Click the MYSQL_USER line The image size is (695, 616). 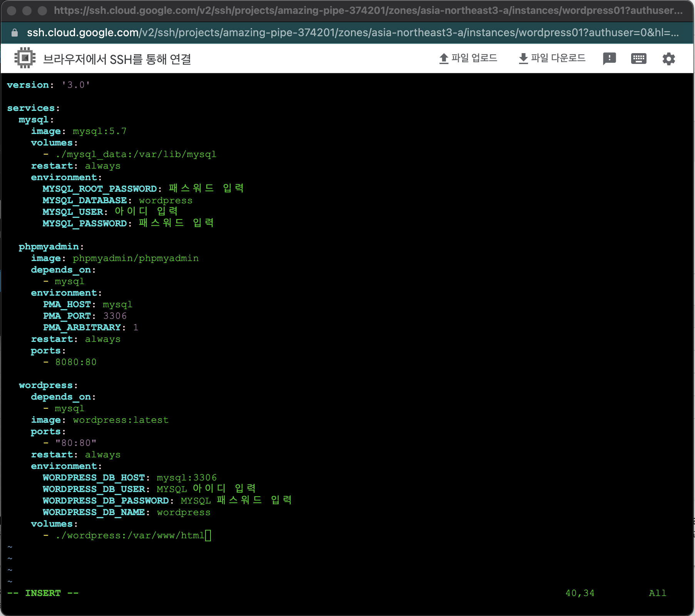[x=110, y=212]
